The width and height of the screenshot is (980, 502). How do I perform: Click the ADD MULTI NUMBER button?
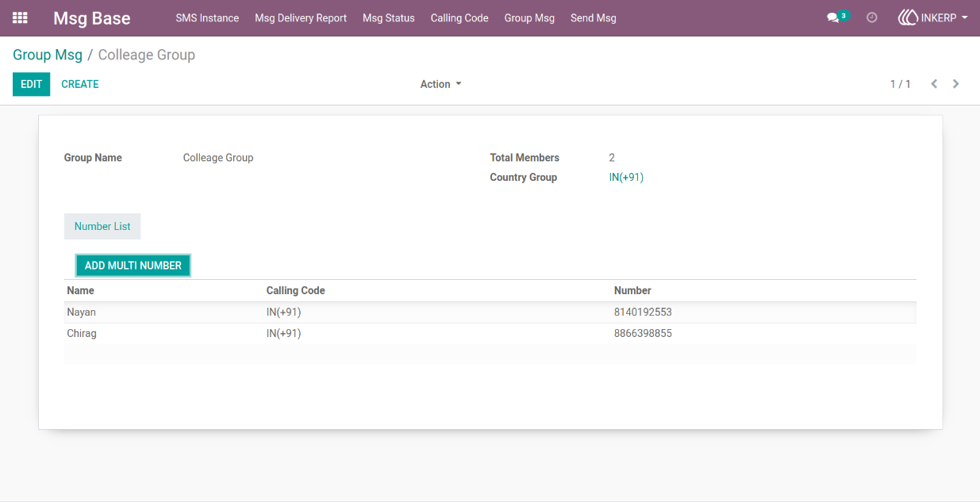[133, 266]
